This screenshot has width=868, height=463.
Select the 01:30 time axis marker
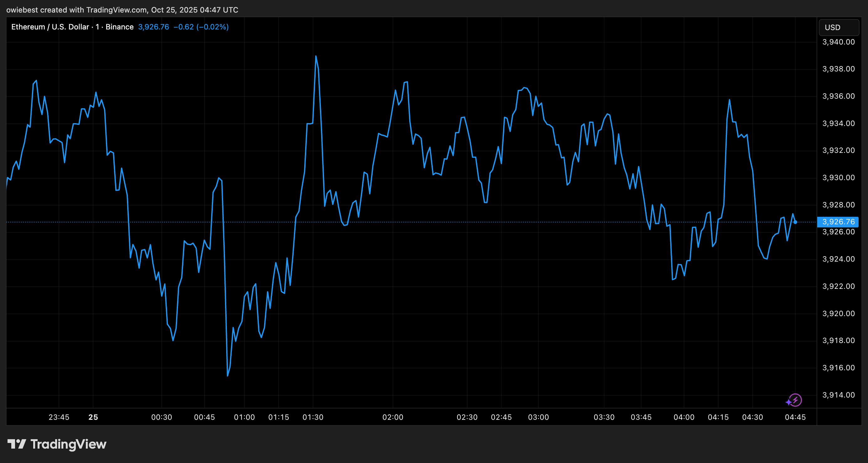313,417
